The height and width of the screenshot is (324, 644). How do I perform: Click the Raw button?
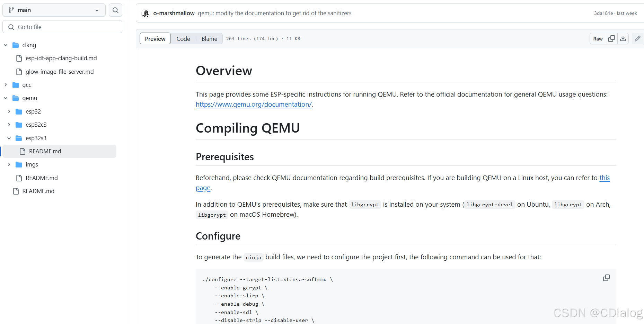[598, 39]
